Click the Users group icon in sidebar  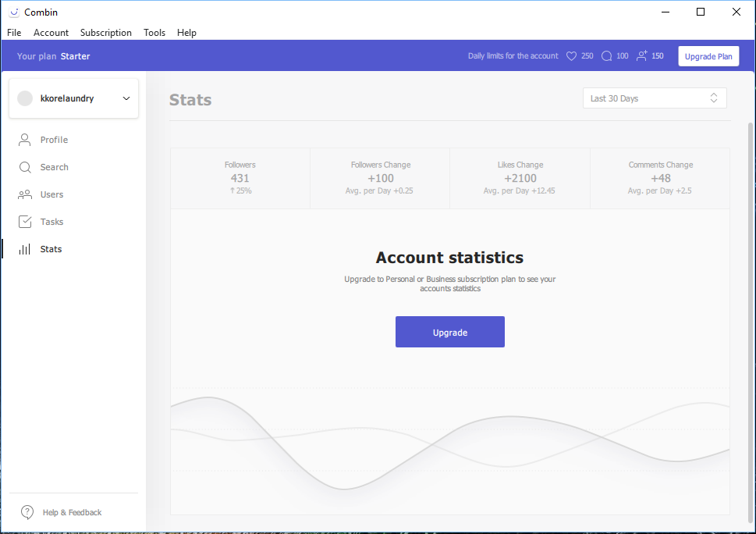pos(25,194)
